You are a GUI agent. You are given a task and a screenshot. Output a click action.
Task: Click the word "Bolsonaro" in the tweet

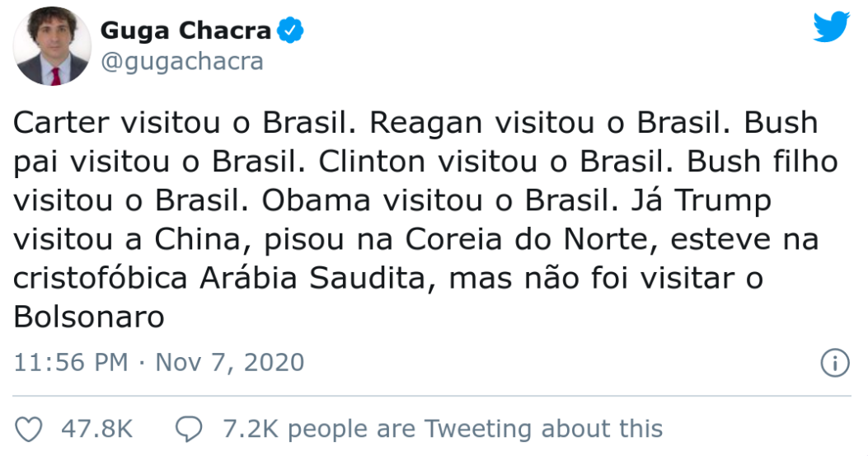[88, 317]
